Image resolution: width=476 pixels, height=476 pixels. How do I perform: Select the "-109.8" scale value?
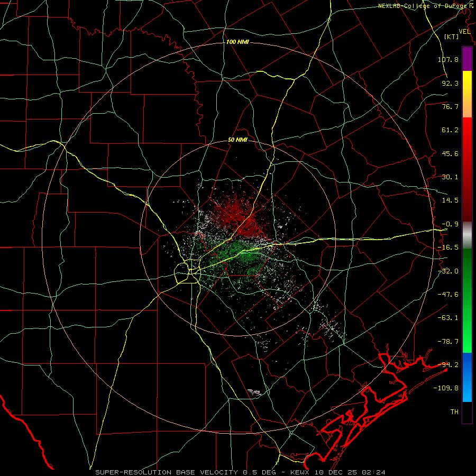[x=446, y=388]
